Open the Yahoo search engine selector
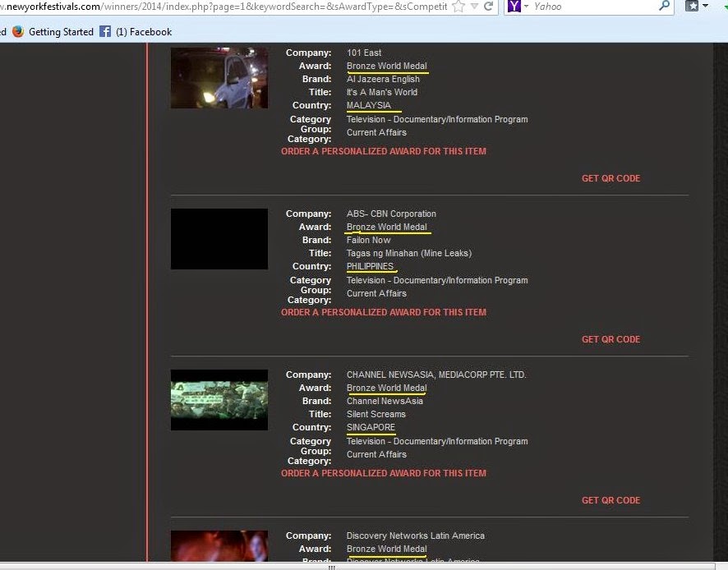Image resolution: width=728 pixels, height=570 pixels. [x=518, y=7]
